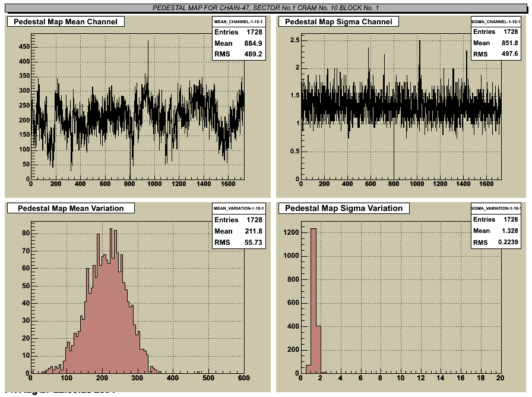Click Mean value 1.328 in Sigma Variation stats
This screenshot has height=397, width=532.
(x=509, y=231)
